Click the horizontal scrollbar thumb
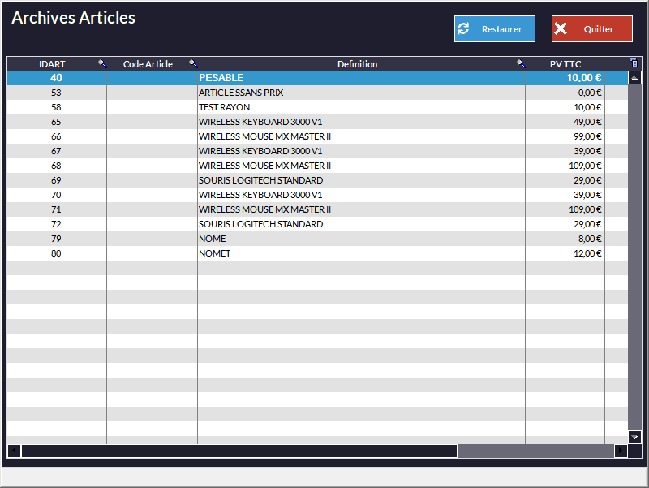 coord(238,451)
